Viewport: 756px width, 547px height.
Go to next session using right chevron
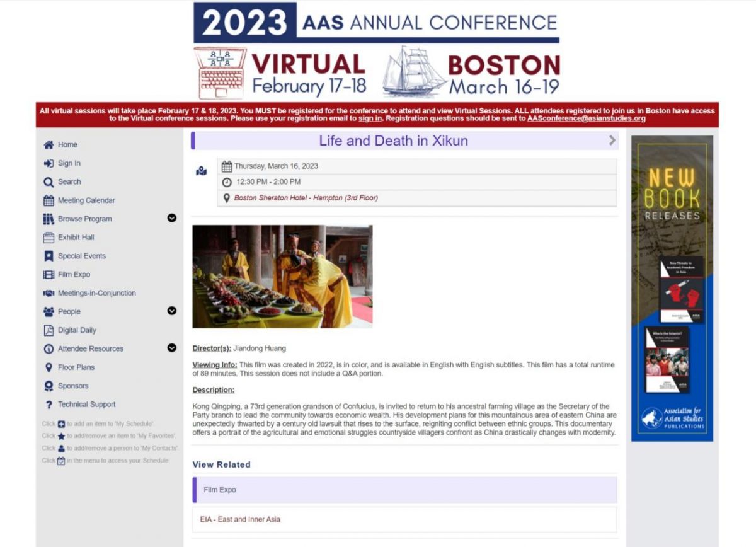(612, 141)
